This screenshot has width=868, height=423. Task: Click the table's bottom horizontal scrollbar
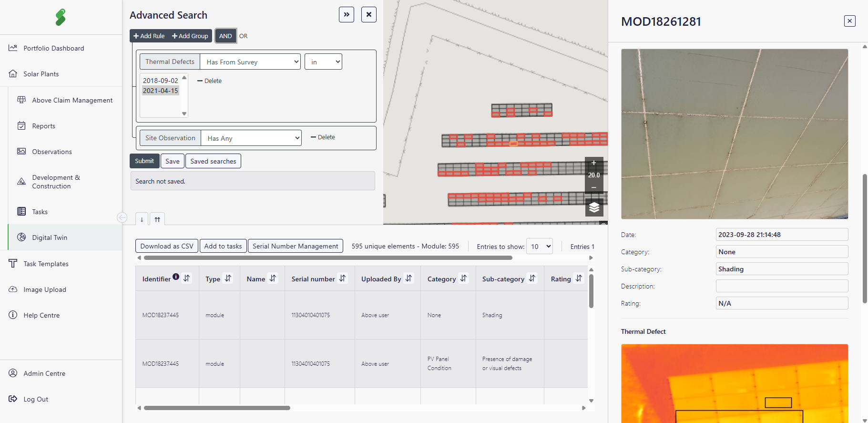pyautogui.click(x=217, y=408)
